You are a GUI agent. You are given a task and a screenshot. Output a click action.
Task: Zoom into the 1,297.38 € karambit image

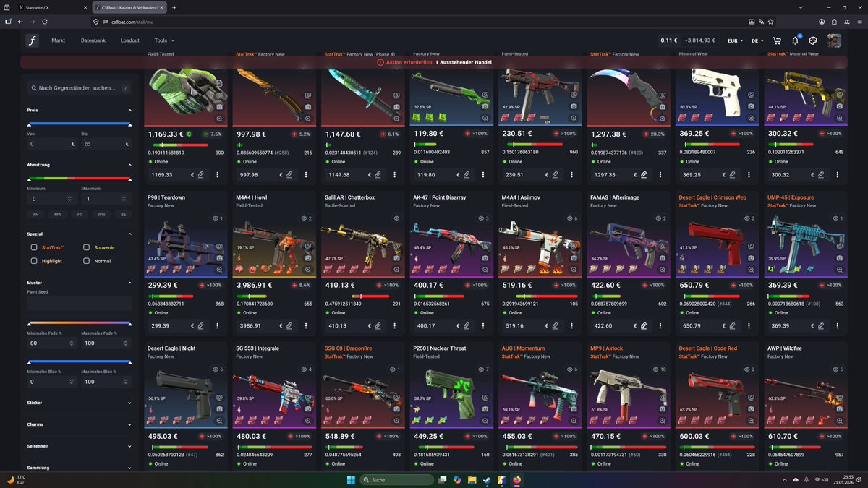(x=663, y=119)
